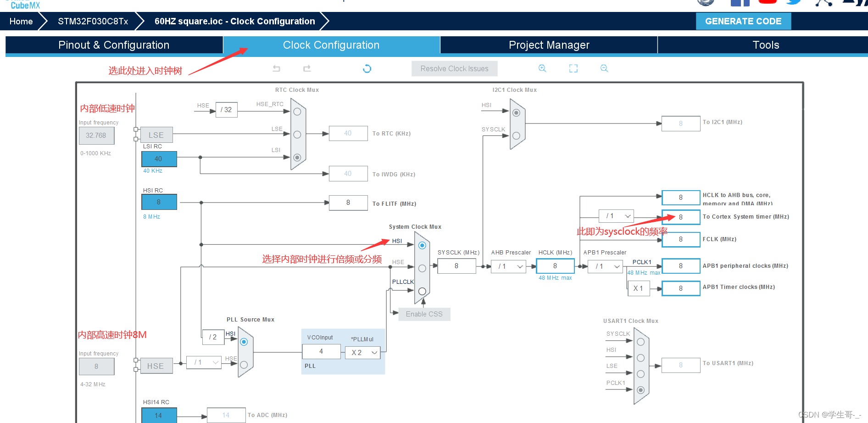Click the refresh clock tree icon

pos(367,68)
